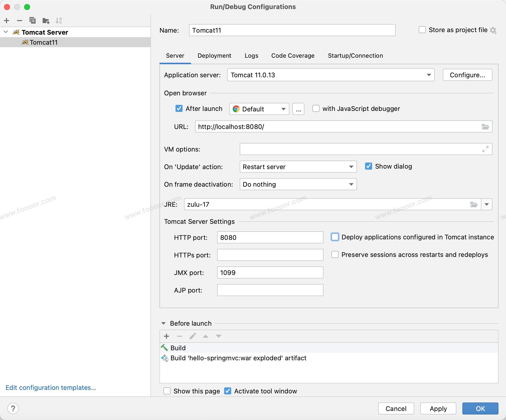Click the sort configurations alphabetically icon

59,21
